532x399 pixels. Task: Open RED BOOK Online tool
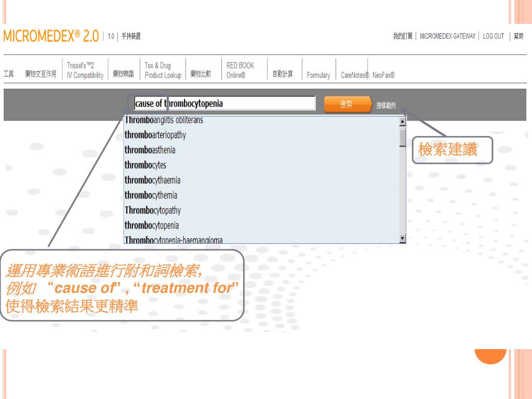240,70
